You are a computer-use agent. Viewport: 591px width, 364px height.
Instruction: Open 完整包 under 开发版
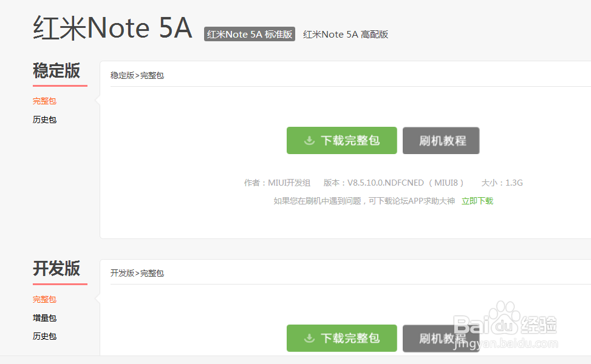pyautogui.click(x=44, y=299)
